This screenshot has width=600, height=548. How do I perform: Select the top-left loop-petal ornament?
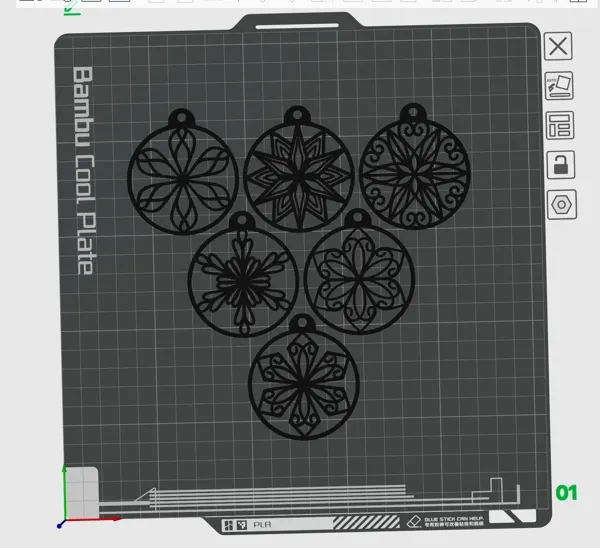click(183, 172)
